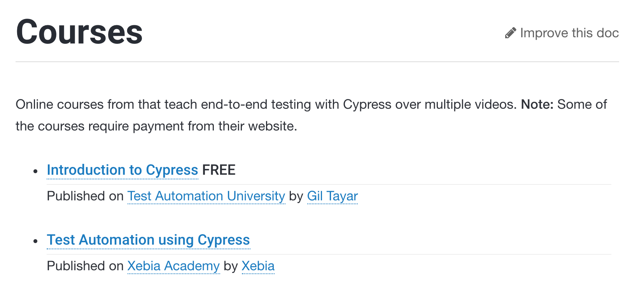Click 'Published on' before Test Automation University
The image size is (644, 292).
pos(85,196)
